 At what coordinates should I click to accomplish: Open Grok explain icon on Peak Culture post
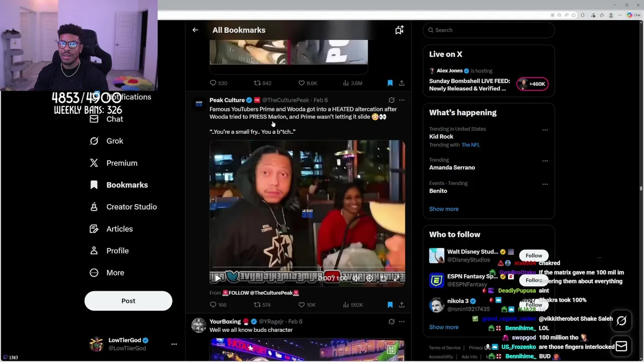391,100
